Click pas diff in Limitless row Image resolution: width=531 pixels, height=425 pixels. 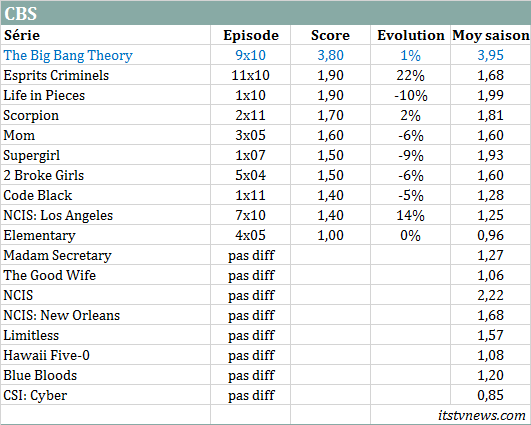click(251, 336)
